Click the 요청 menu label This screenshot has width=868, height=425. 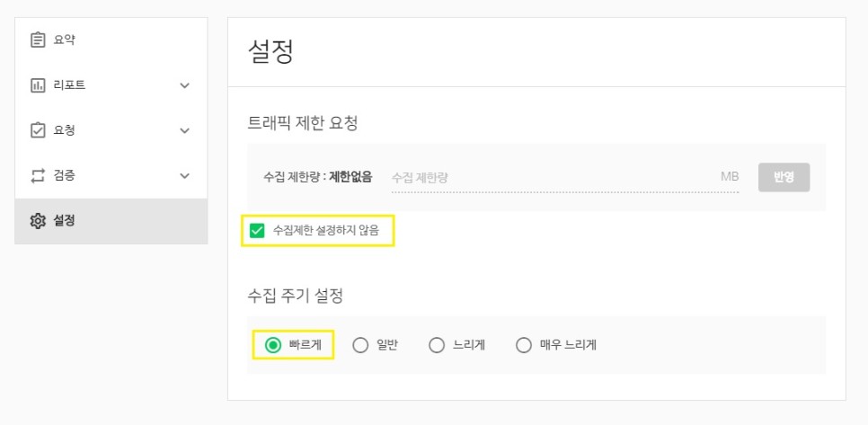(x=65, y=130)
